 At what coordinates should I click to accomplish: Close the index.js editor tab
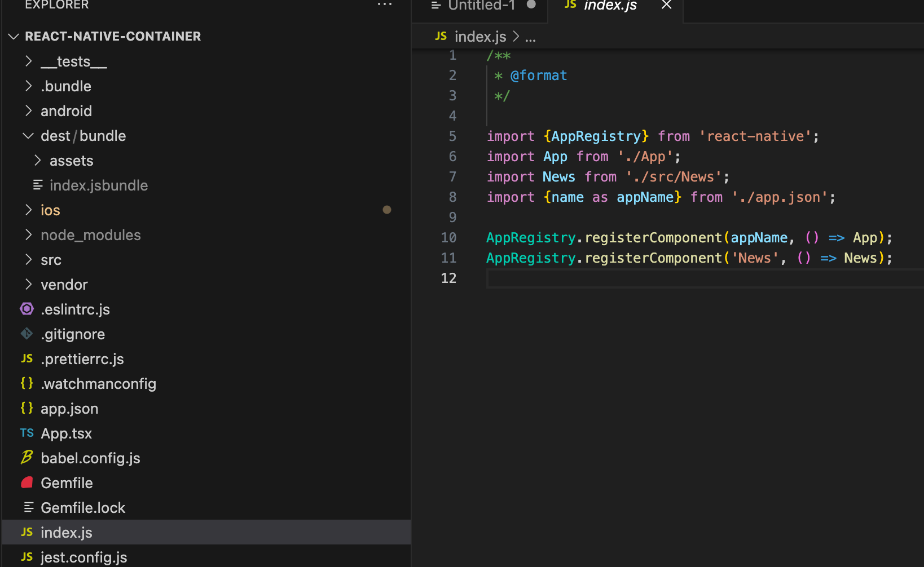666,5
